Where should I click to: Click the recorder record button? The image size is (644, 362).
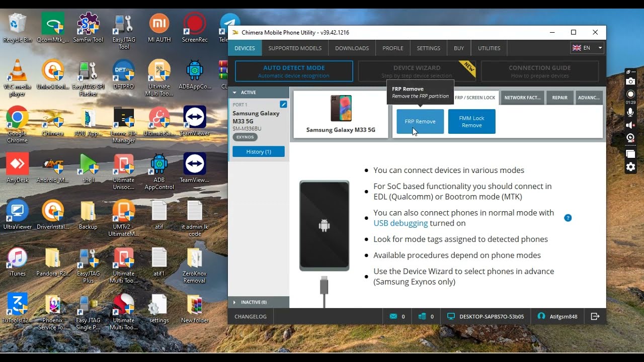pos(630,94)
